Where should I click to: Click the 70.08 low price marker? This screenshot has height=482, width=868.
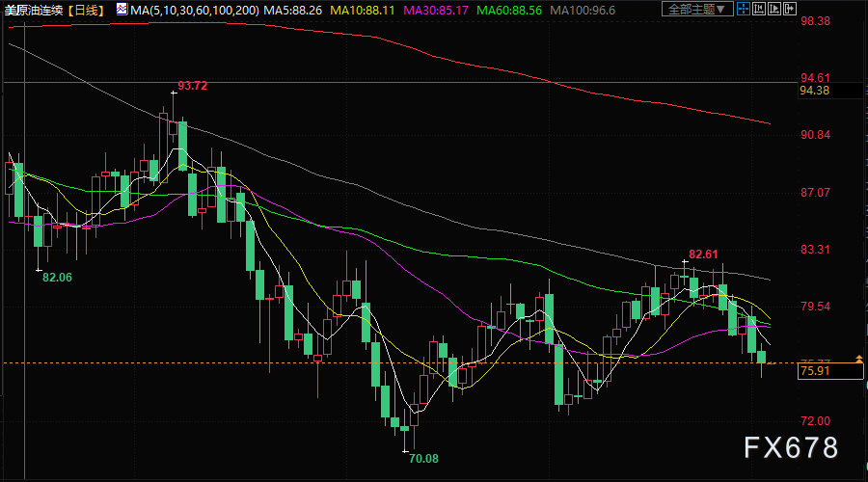[423, 458]
